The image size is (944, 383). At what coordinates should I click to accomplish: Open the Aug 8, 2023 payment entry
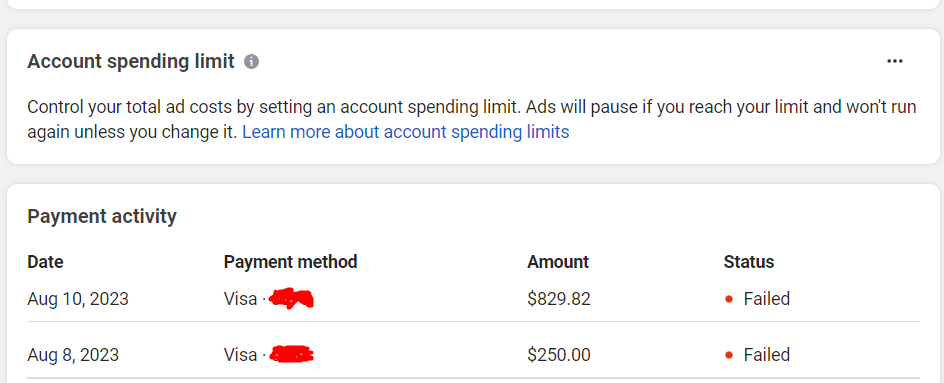pos(473,355)
